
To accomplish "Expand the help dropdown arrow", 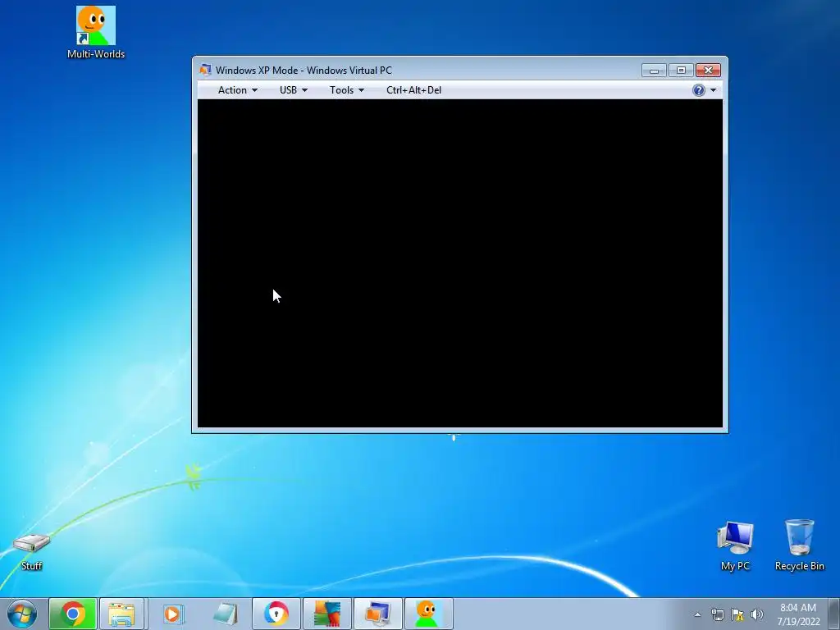I will pyautogui.click(x=713, y=90).
